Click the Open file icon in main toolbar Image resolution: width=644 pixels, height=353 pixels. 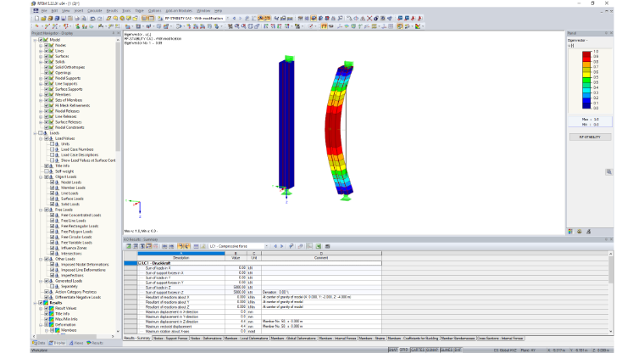click(x=43, y=19)
